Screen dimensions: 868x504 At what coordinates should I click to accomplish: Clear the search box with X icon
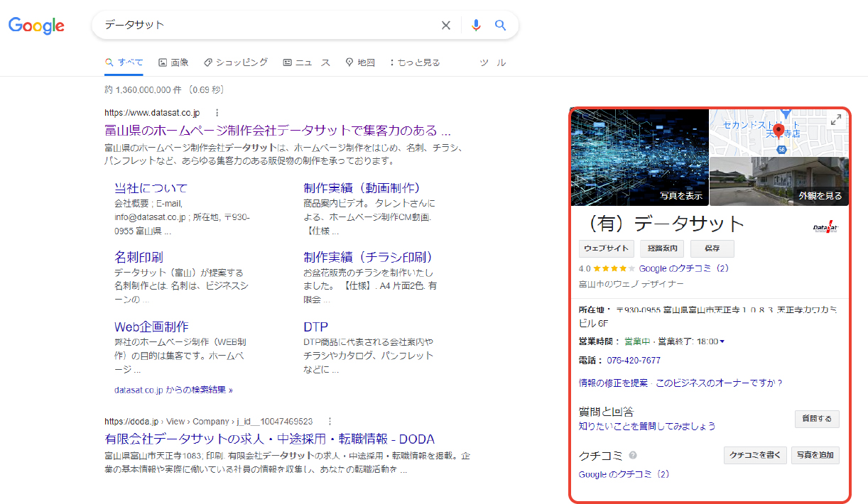(x=446, y=26)
